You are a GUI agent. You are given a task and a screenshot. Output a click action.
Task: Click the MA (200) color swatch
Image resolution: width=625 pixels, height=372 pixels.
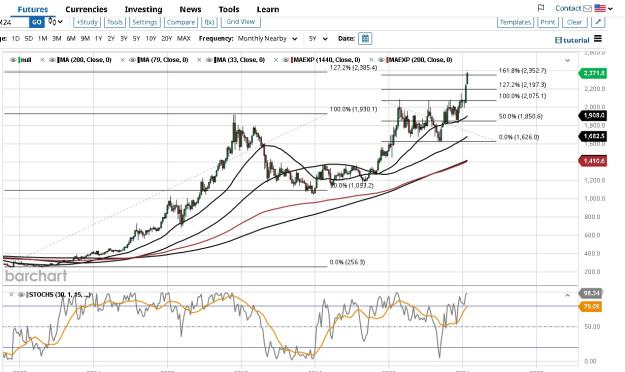pyautogui.click(x=58, y=60)
